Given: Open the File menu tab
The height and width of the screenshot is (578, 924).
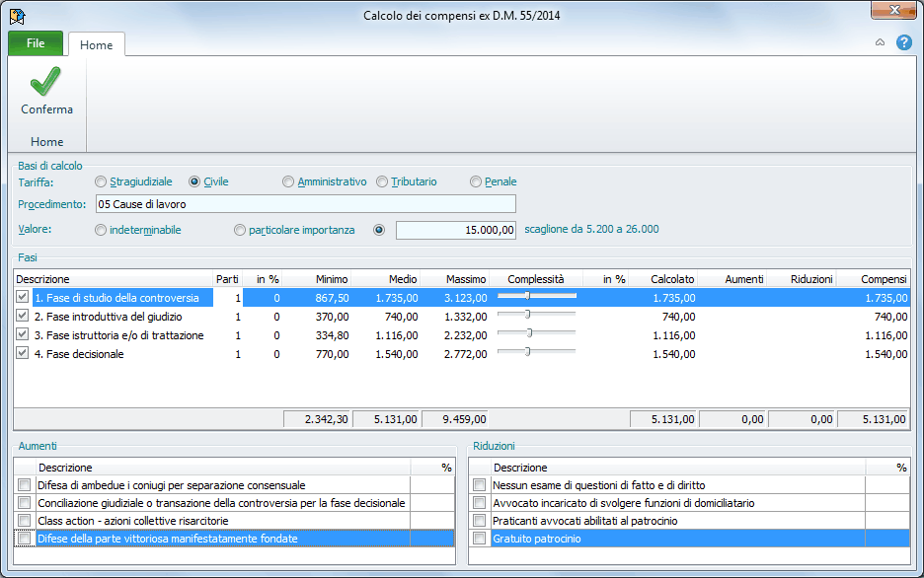Looking at the screenshot, I should tap(36, 43).
